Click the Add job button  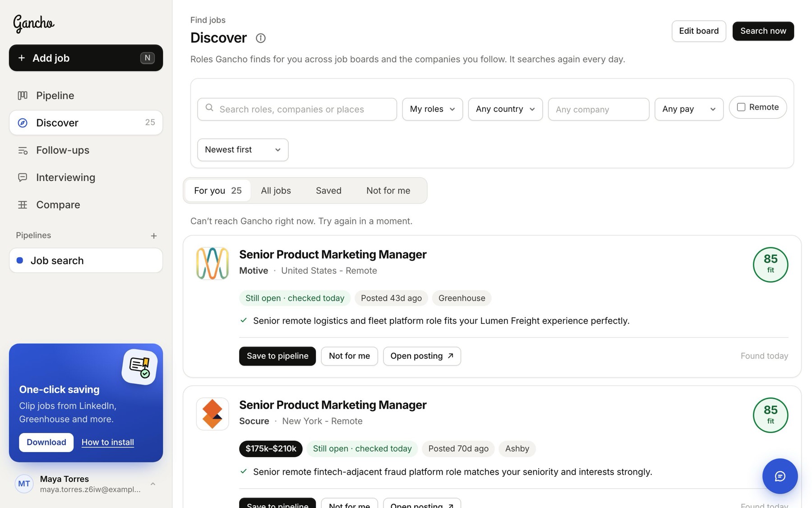(86, 58)
